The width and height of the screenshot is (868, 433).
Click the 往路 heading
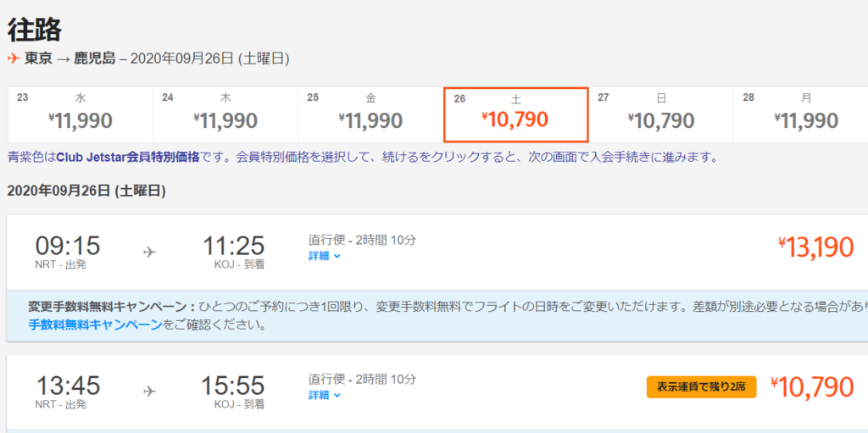(x=35, y=30)
